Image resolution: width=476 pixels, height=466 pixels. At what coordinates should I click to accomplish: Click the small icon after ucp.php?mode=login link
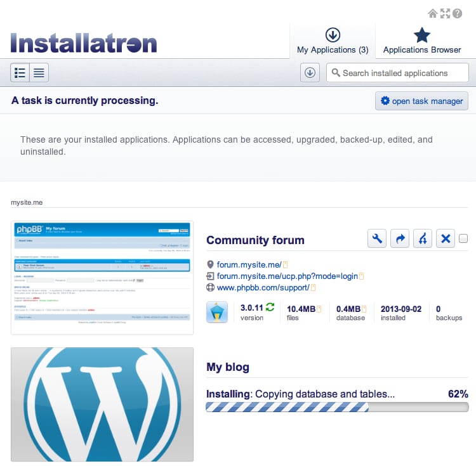[x=361, y=276]
